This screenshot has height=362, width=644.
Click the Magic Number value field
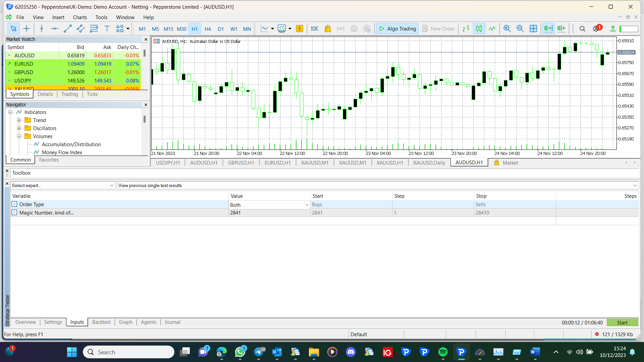(269, 213)
